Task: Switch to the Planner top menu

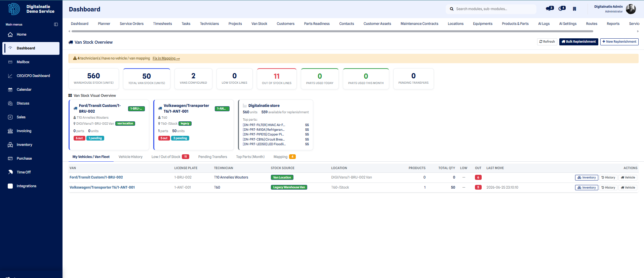Action: (104, 24)
